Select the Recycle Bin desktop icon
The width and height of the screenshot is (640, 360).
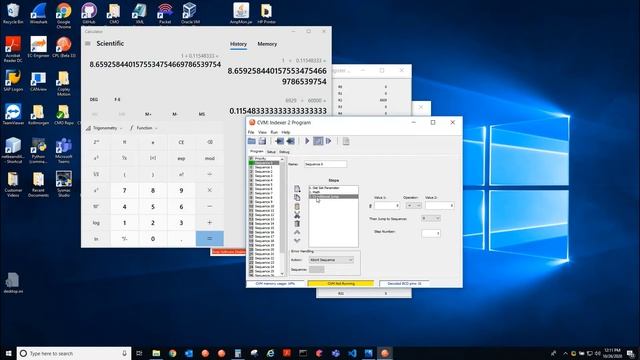pyautogui.click(x=13, y=13)
